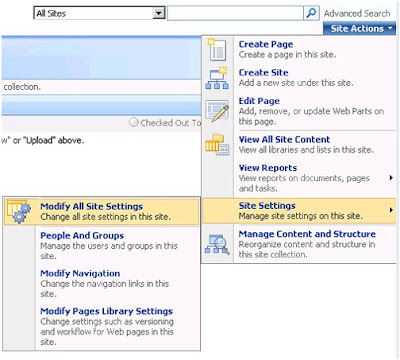Click the Create Site menu title
Image resolution: width=400 pixels, height=360 pixels.
click(x=263, y=73)
